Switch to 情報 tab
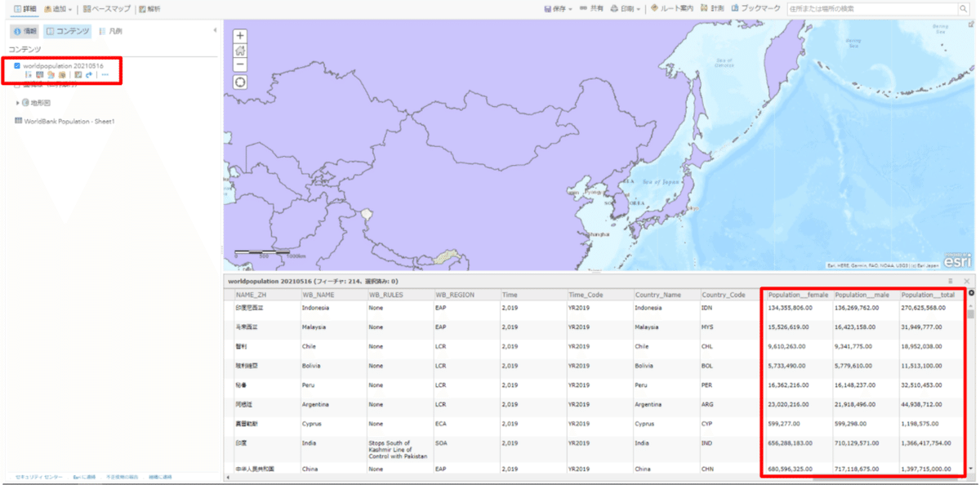This screenshot has width=980, height=485. 24,31
